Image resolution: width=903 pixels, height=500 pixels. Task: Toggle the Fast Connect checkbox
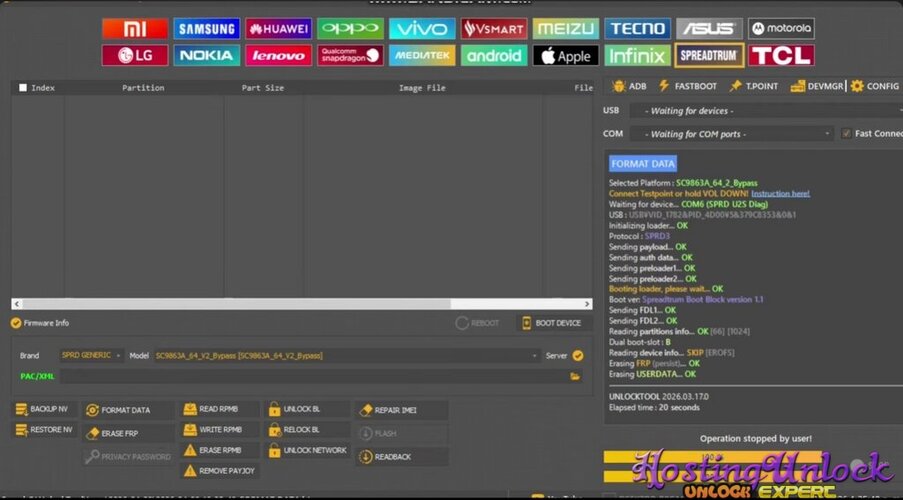(x=846, y=133)
